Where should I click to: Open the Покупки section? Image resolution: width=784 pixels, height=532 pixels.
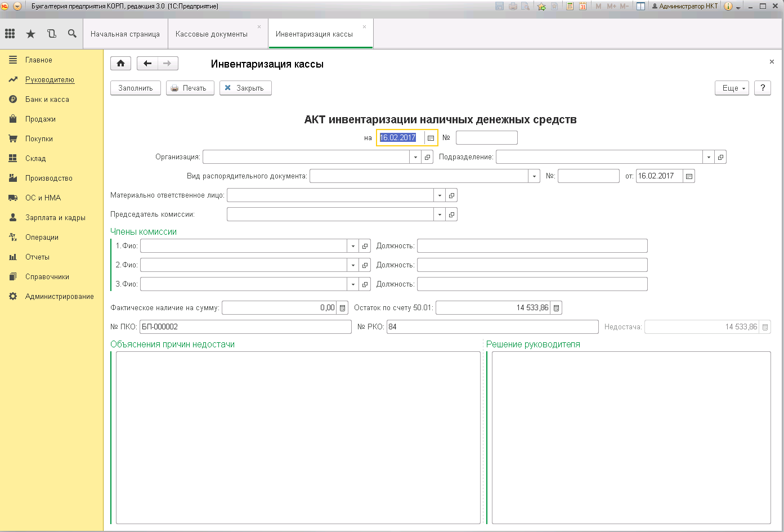[39, 138]
